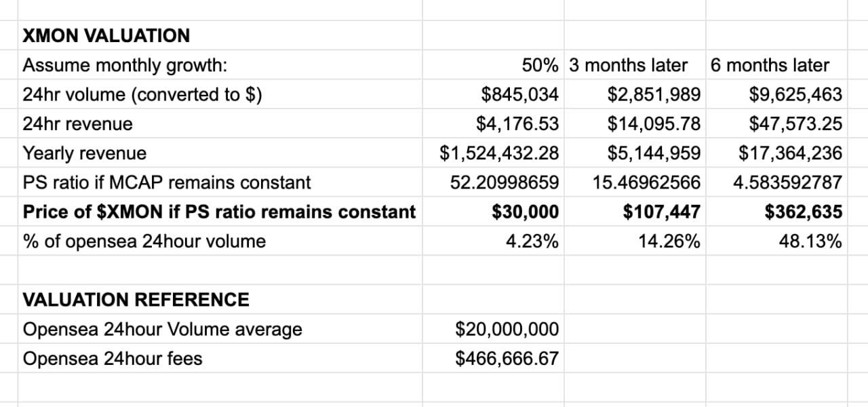
Task: Click the bold $30,000 XMON price cell
Action: click(x=493, y=212)
